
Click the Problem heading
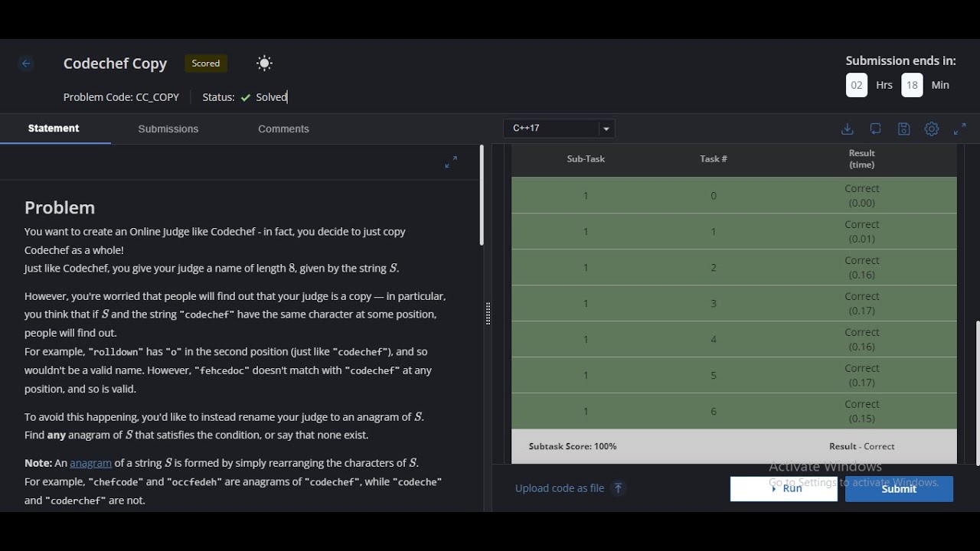[x=60, y=207]
